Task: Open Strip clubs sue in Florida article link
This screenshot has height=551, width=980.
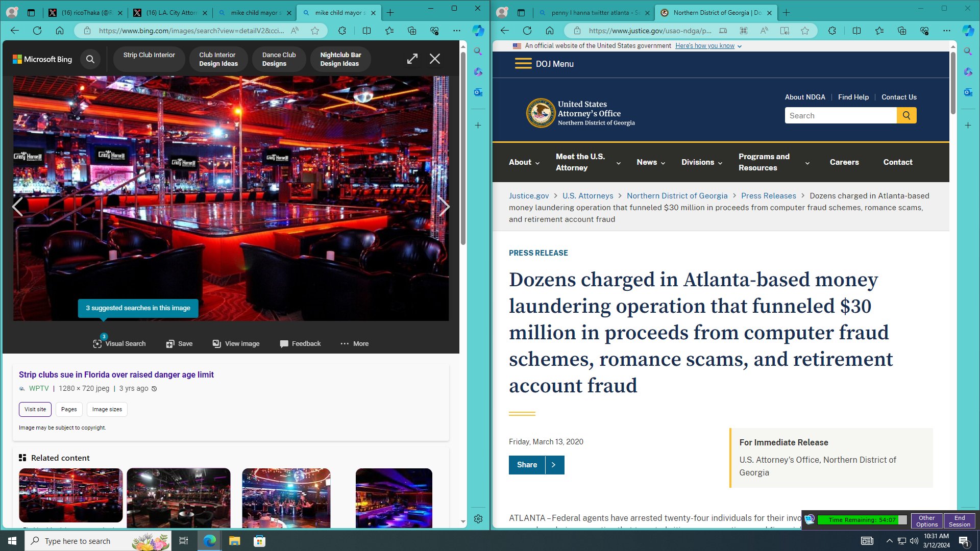Action: (x=116, y=374)
